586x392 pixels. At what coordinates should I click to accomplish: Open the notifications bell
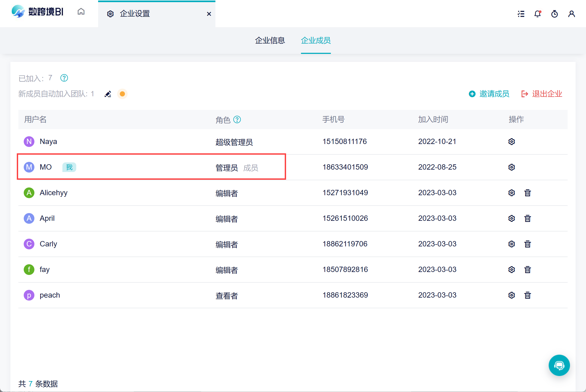(537, 14)
